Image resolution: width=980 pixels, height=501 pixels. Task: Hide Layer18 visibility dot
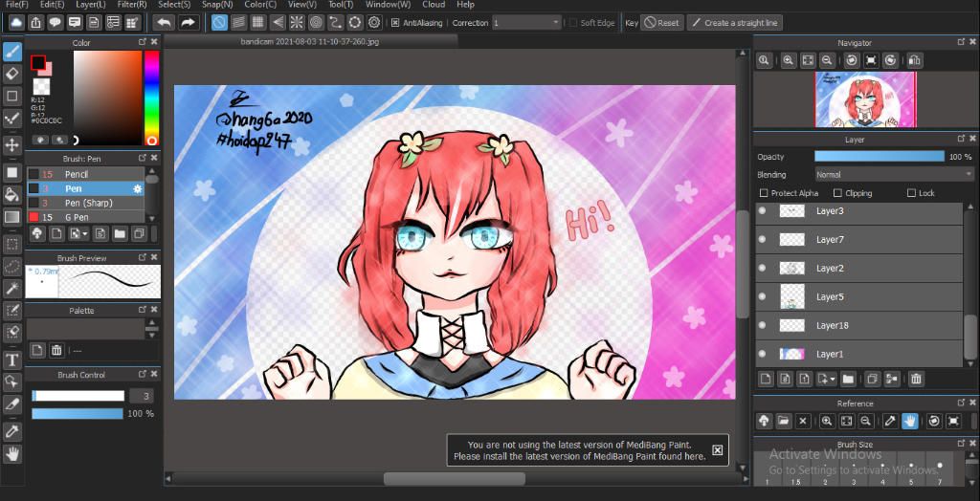click(762, 325)
